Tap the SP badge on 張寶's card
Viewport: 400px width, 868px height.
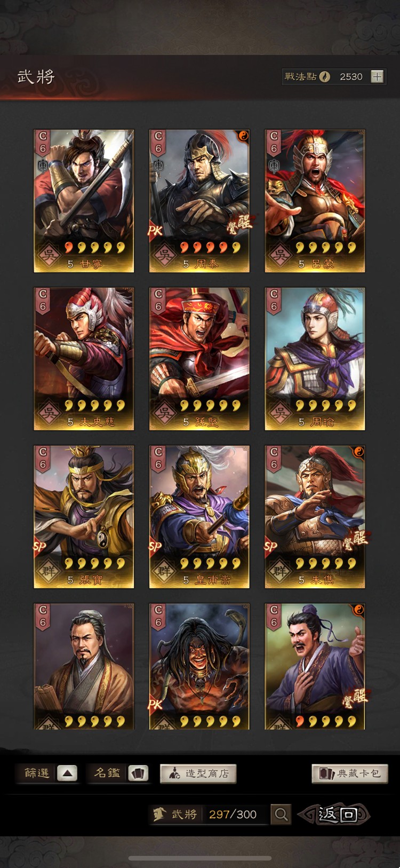pyautogui.click(x=39, y=547)
